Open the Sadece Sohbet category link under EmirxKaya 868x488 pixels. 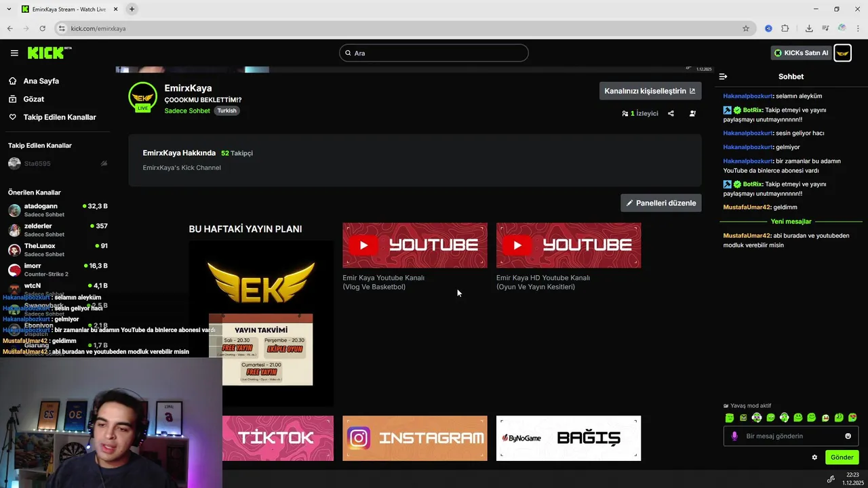tap(187, 110)
